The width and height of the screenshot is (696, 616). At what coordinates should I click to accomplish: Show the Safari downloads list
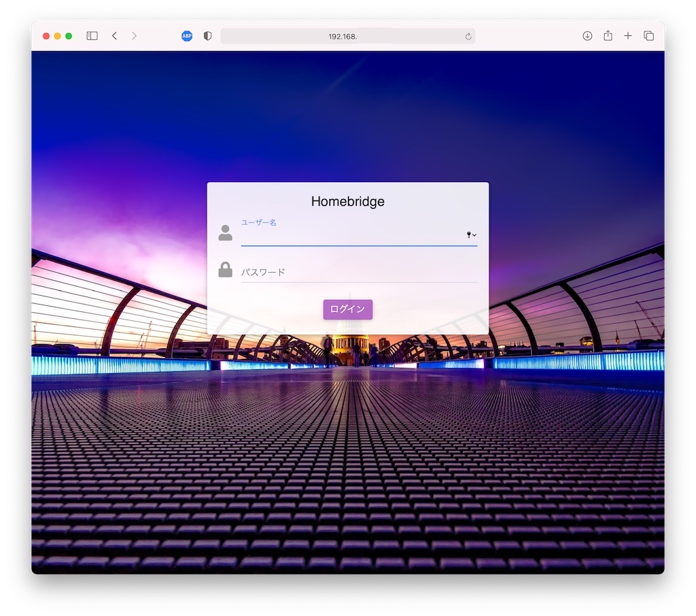pyautogui.click(x=587, y=36)
